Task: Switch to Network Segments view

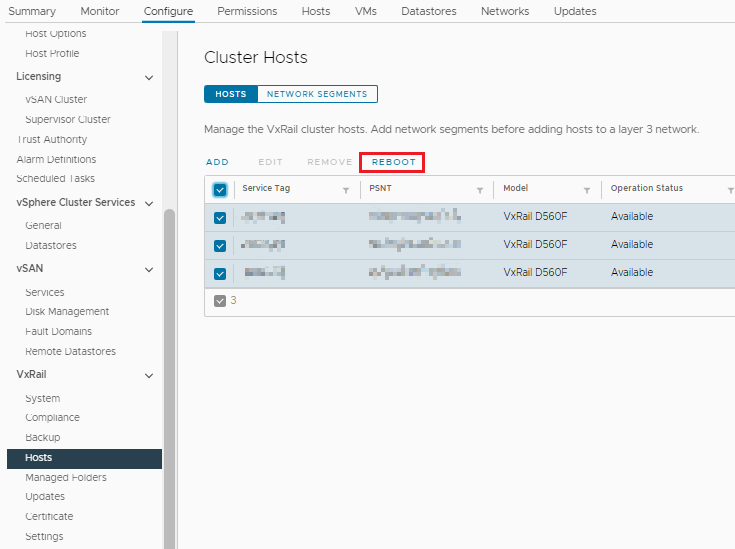Action: click(x=316, y=94)
